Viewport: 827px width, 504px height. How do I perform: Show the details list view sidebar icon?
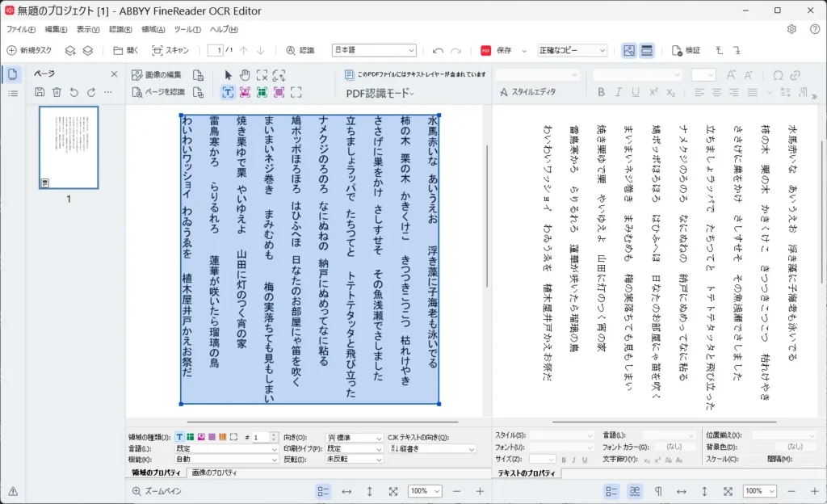tap(13, 94)
